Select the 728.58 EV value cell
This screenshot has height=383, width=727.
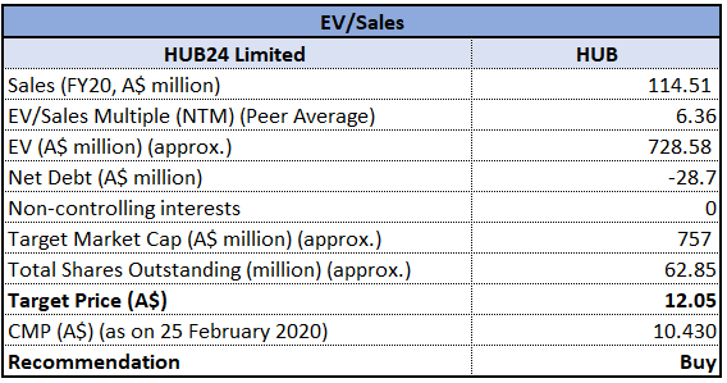[x=596, y=146]
